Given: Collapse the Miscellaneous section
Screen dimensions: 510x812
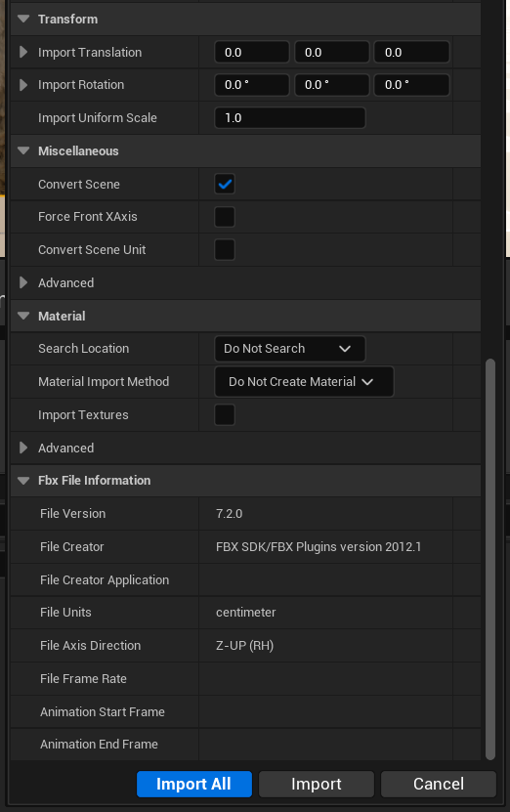Looking at the screenshot, I should (23, 151).
